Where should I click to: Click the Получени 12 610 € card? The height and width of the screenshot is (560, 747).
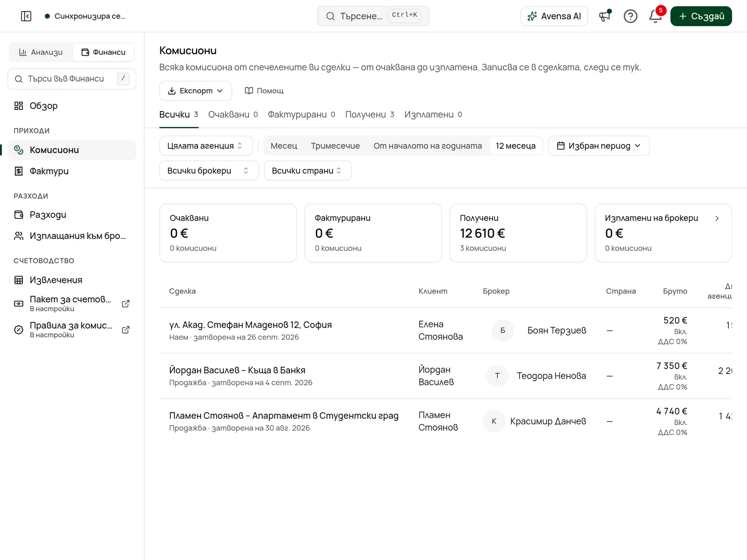(x=518, y=233)
